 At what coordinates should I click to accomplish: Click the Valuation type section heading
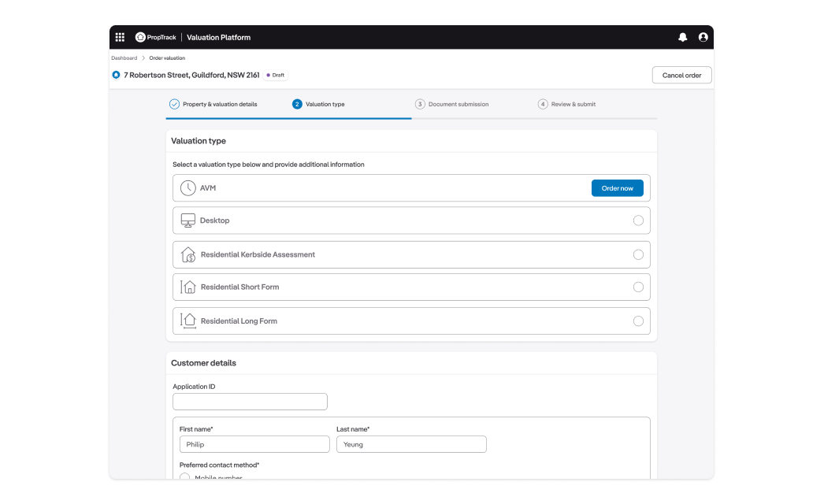point(198,141)
